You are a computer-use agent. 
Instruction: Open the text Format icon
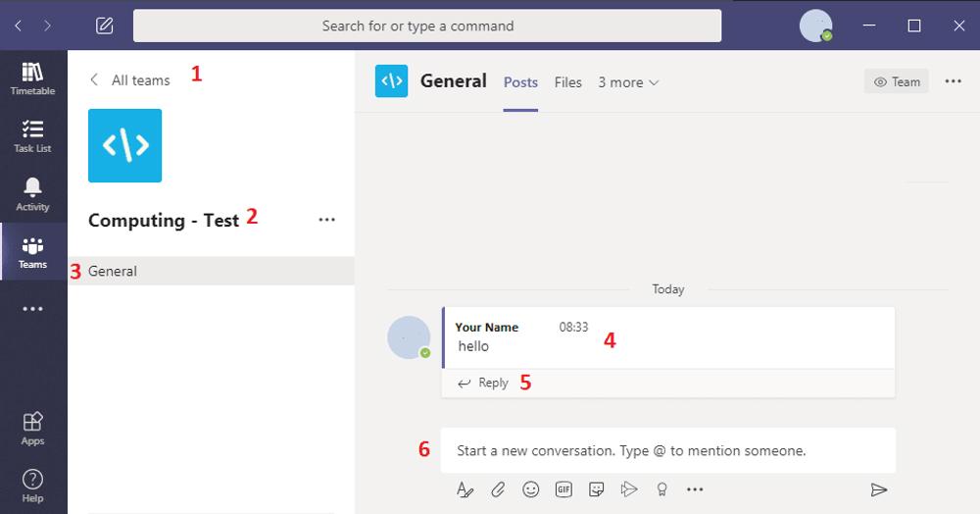click(465, 489)
